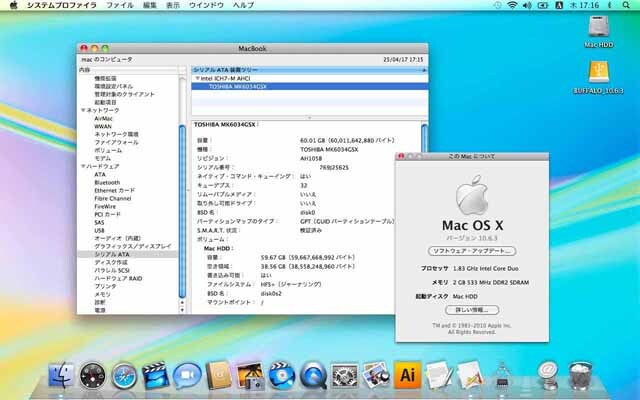Open the ヘルプ menu
Screen dimensions: 640x400
click(243, 5)
